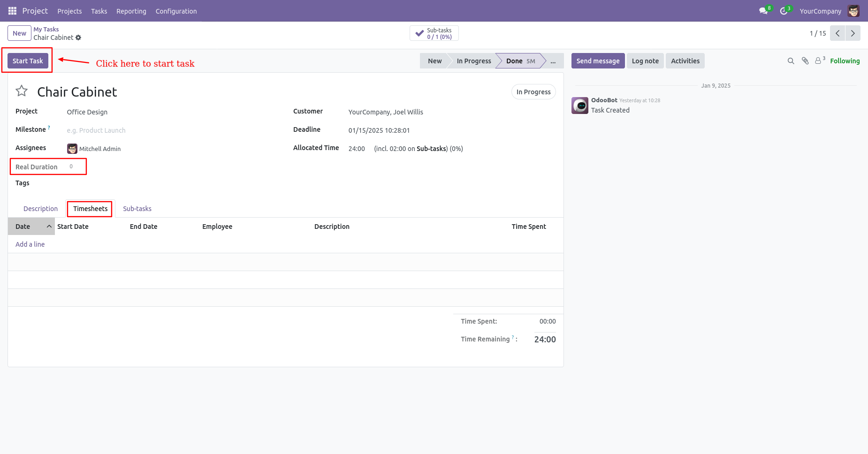Click the Sub-tasks checkmark stat button
Viewport: 868px width, 454px height.
434,33
